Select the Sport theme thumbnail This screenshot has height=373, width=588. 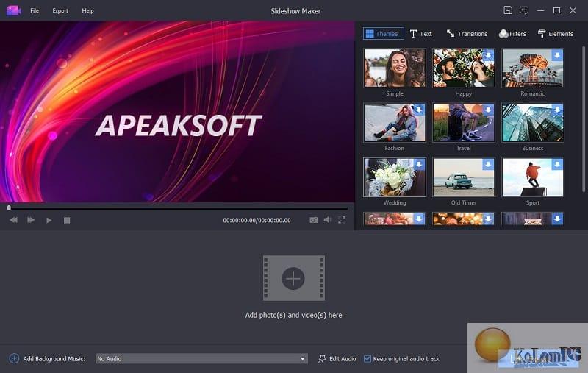(x=532, y=177)
